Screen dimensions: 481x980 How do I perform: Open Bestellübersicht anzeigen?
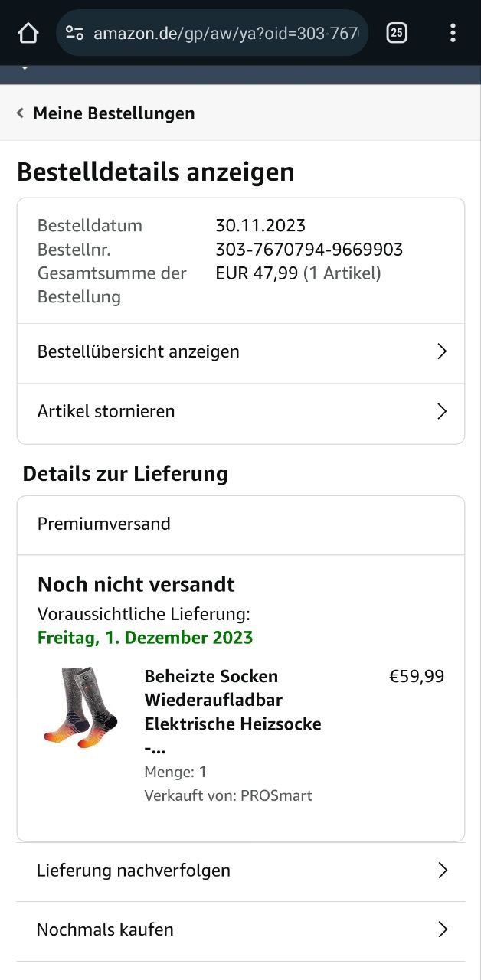(x=139, y=351)
